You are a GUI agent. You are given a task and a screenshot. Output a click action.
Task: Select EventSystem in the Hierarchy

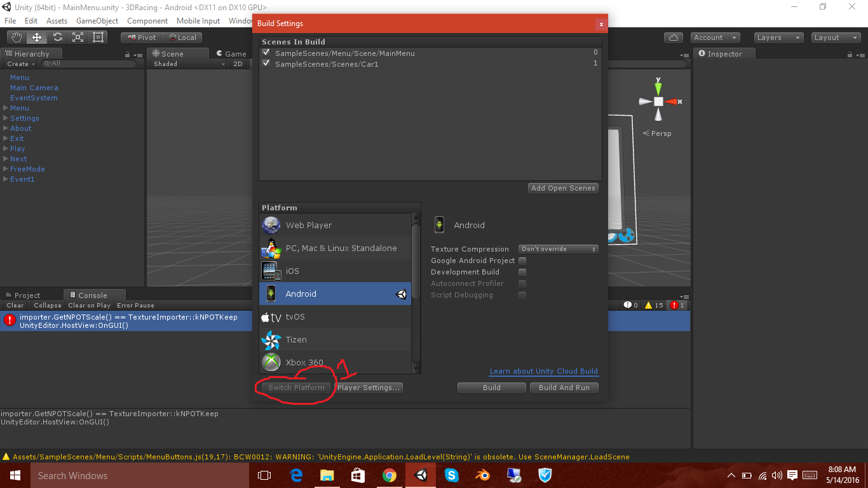34,98
